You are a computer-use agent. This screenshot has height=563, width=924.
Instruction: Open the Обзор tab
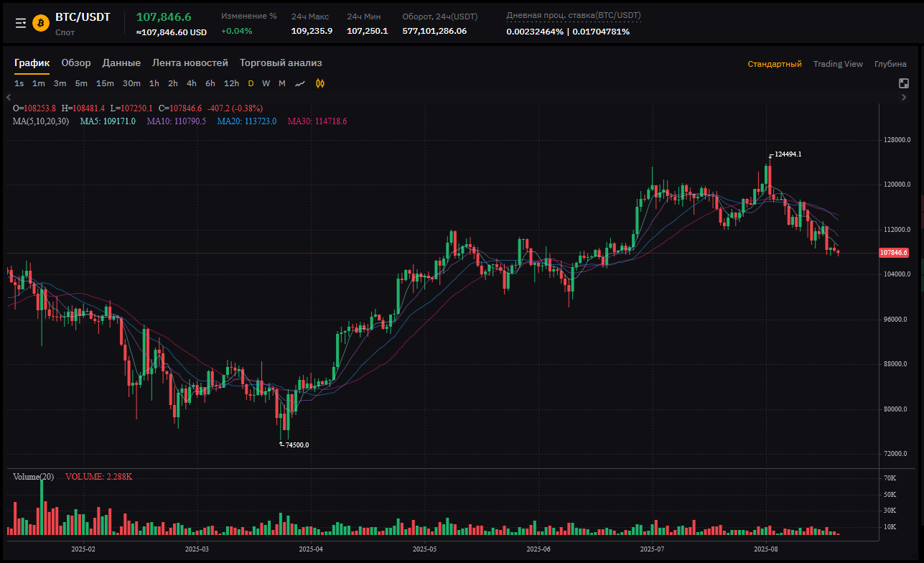pyautogui.click(x=76, y=63)
